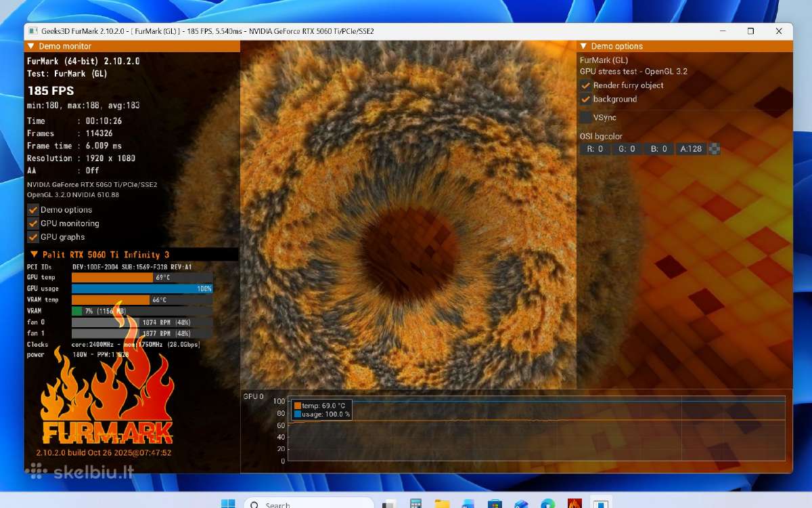Click the OSI bgcolor G value field
Screen dimensions: 812x508
point(627,149)
